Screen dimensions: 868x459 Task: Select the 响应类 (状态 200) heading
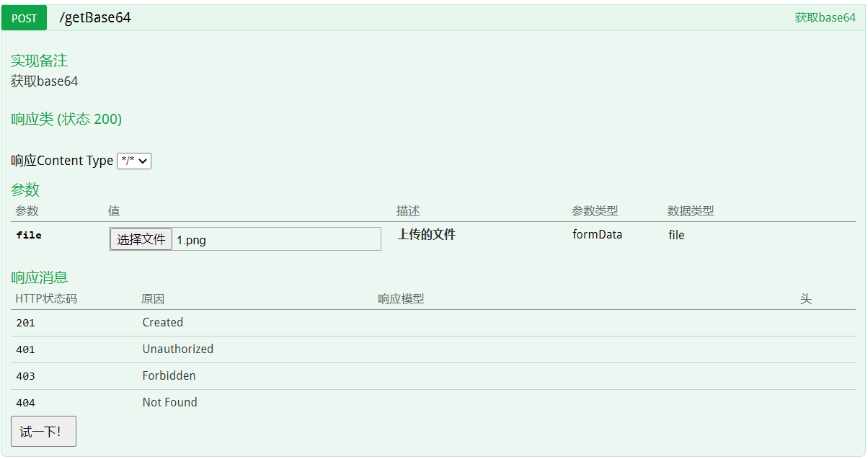(64, 118)
